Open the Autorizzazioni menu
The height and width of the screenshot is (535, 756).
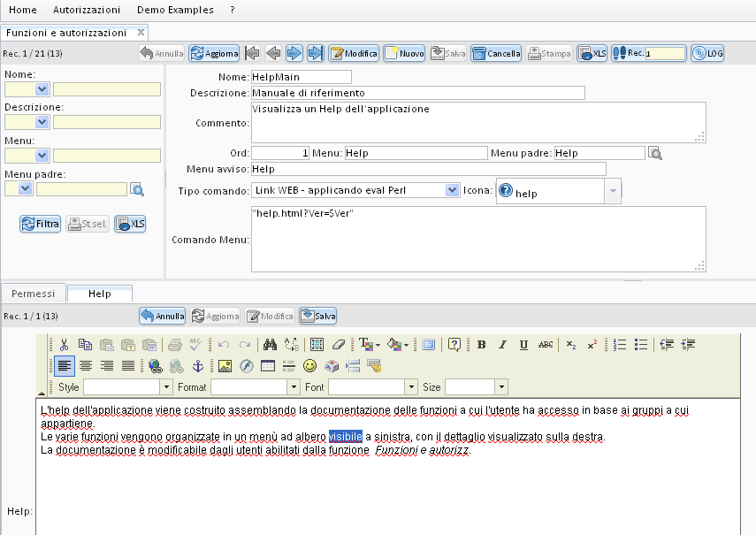pos(87,10)
